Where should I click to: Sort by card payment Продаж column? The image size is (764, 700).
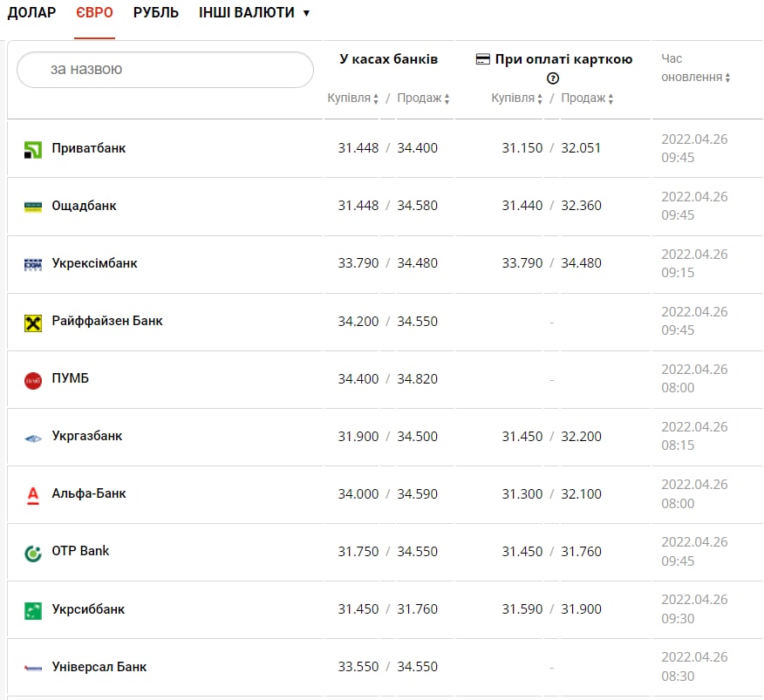point(587,98)
